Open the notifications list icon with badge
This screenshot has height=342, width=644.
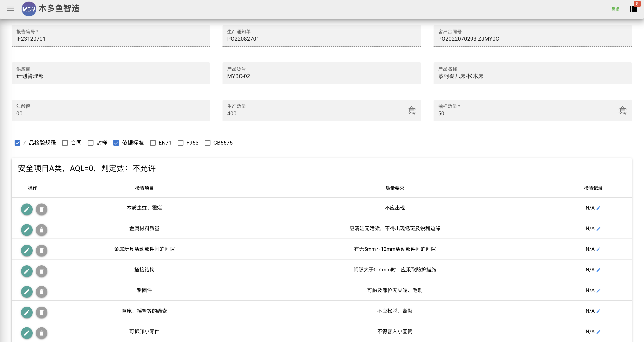pyautogui.click(x=633, y=9)
